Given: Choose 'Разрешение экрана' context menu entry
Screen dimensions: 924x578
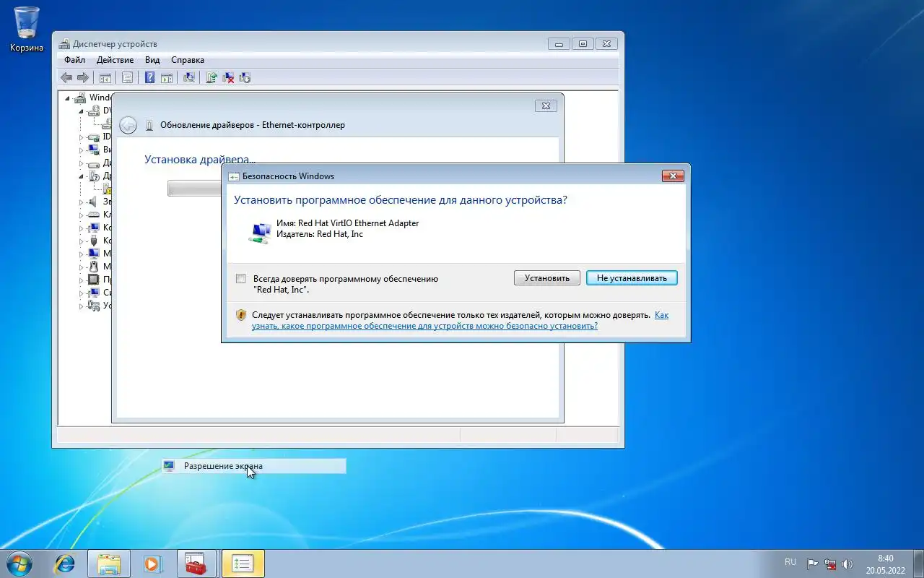Looking at the screenshot, I should 254,466.
